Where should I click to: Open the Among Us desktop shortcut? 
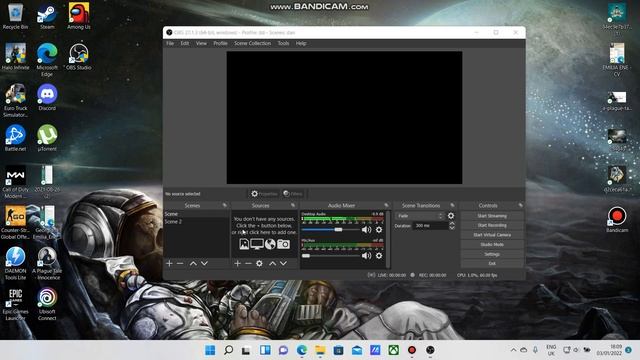pos(79,16)
